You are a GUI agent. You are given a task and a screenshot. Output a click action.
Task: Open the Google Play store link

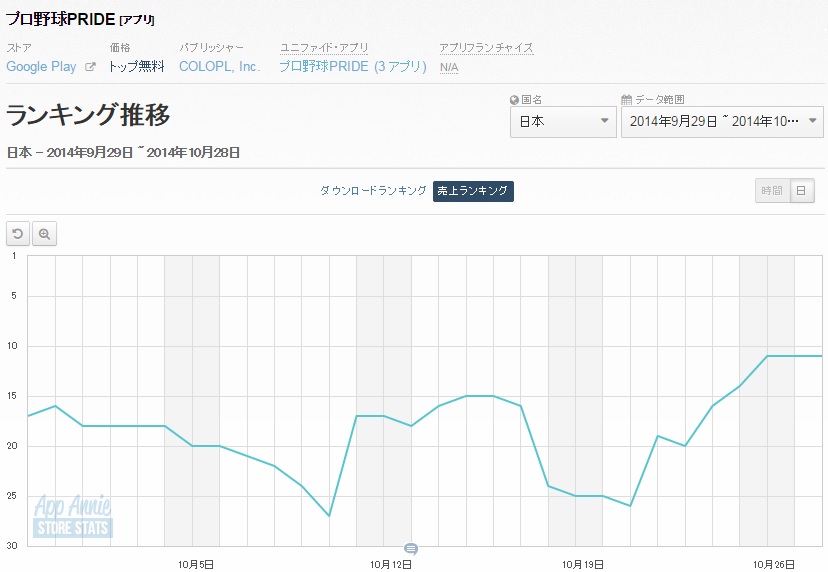pyautogui.click(x=41, y=67)
